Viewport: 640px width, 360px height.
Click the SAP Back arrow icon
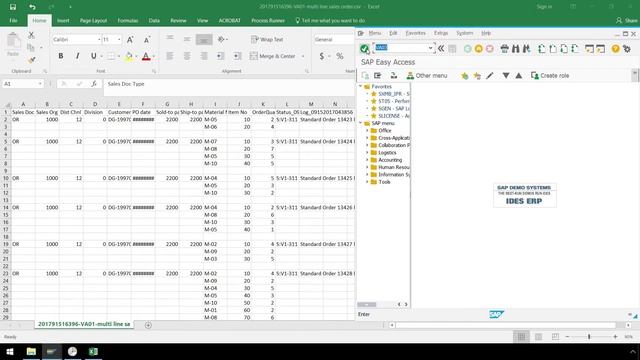point(467,49)
